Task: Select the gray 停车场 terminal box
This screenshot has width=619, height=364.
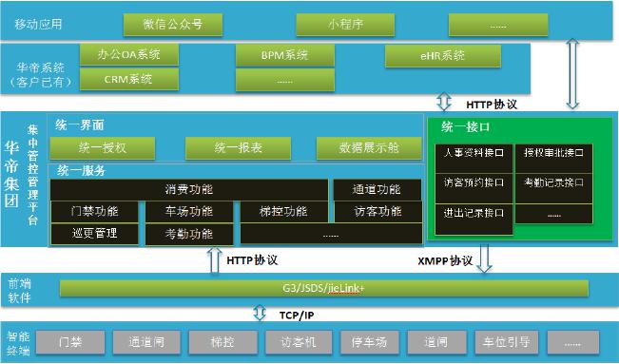Action: point(370,342)
